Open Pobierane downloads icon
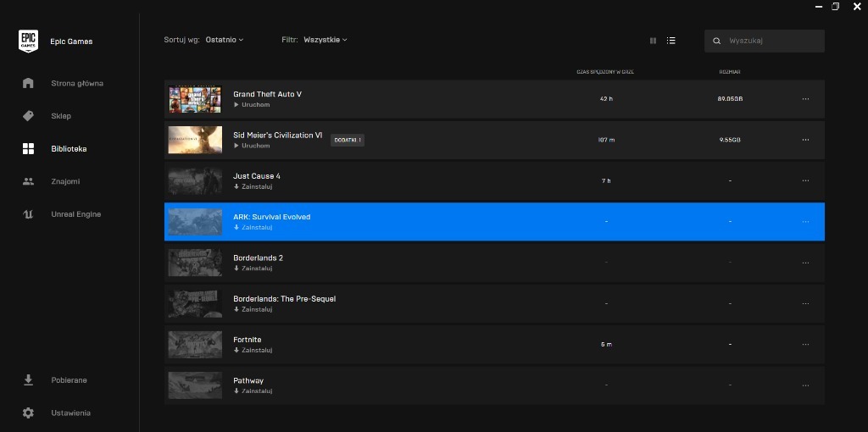 (x=28, y=380)
